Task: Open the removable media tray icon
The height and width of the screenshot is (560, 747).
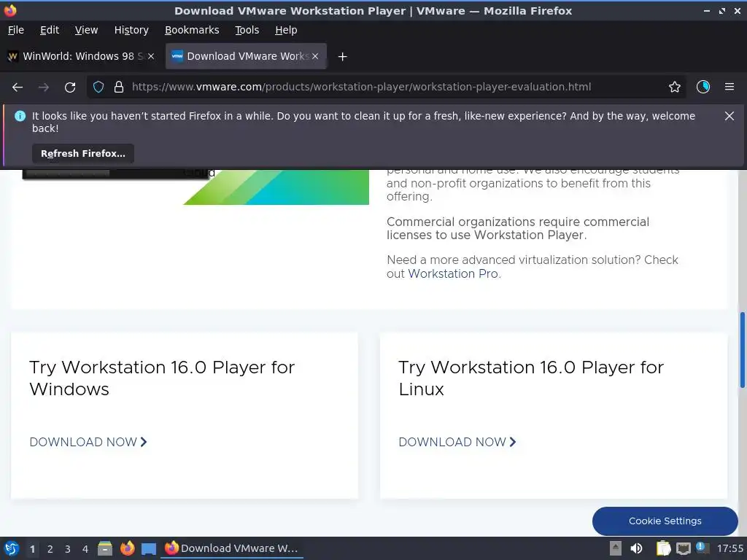Action: 616,548
